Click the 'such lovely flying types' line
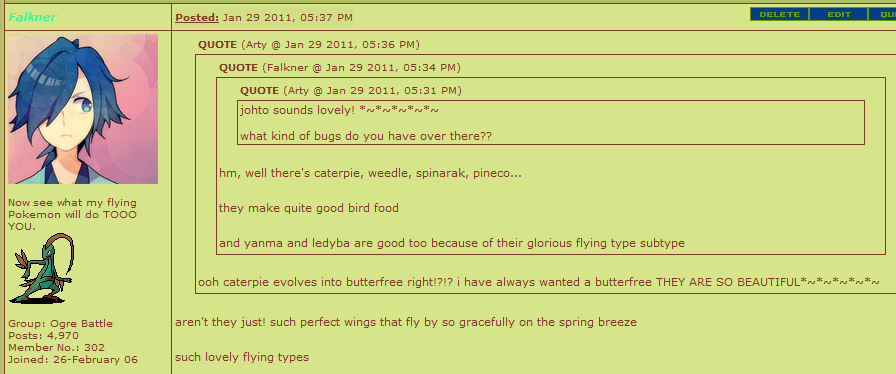Screen dimensions: 896x374 click(x=242, y=358)
